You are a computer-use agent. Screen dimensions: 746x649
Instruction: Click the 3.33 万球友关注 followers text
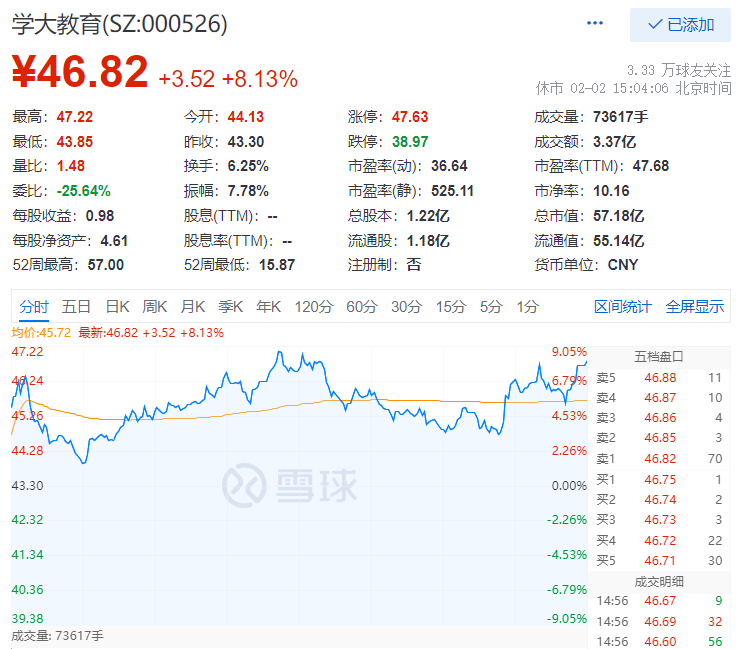tap(679, 70)
